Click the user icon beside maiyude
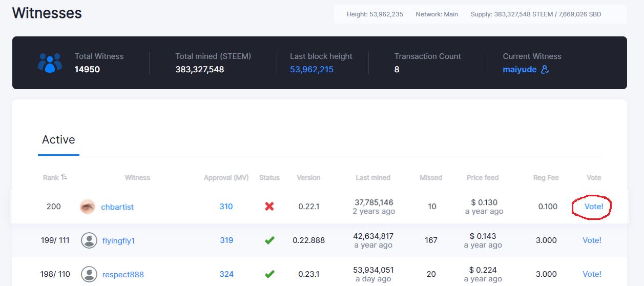The width and height of the screenshot is (644, 286). (545, 69)
